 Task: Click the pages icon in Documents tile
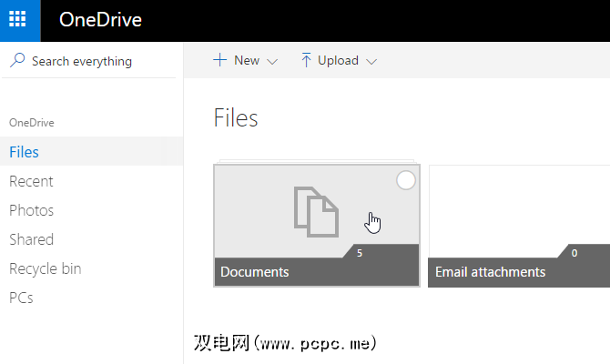[x=316, y=212]
